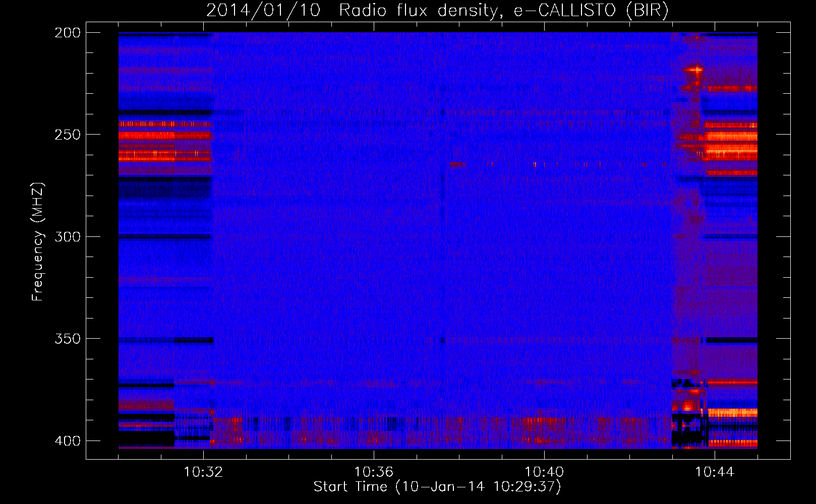The height and width of the screenshot is (504, 816).
Task: Click the short red streak near 265 MHz mid-plot
Action: [x=457, y=164]
